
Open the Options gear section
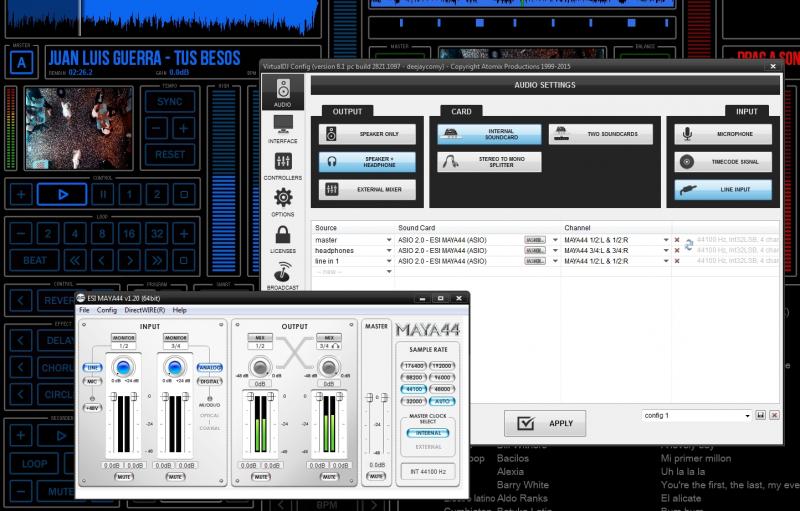(x=283, y=201)
